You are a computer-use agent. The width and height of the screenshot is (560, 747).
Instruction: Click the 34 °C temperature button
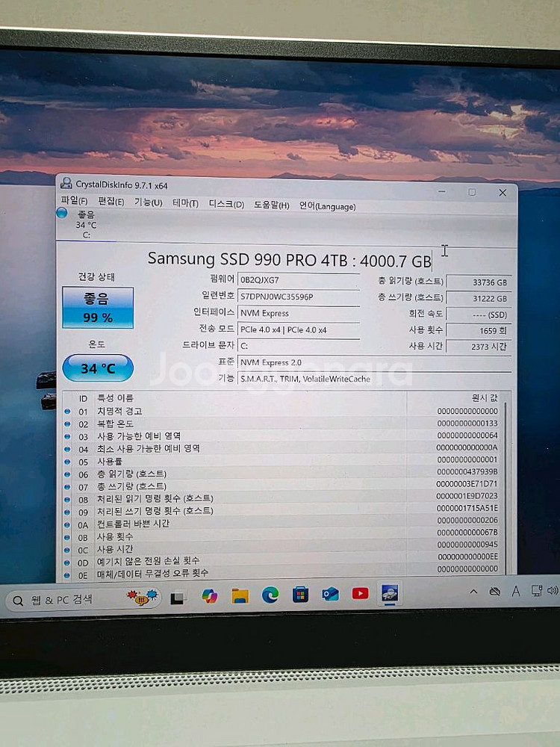coord(98,368)
